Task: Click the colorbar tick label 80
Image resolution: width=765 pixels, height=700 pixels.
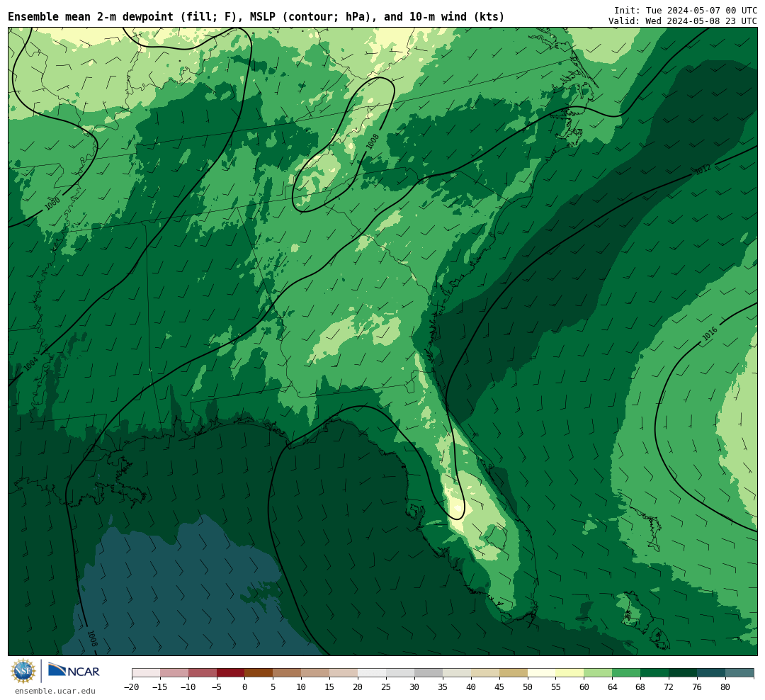Action: (x=725, y=687)
